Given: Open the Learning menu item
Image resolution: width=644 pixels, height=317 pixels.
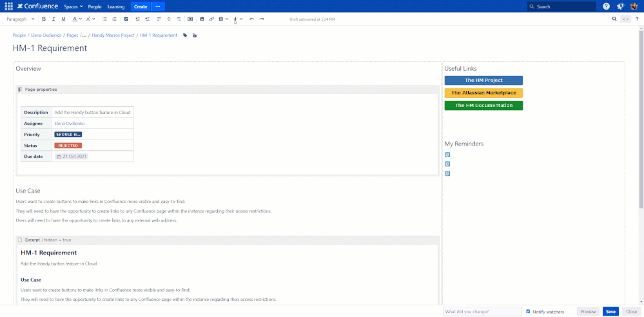Looking at the screenshot, I should click(x=116, y=6).
